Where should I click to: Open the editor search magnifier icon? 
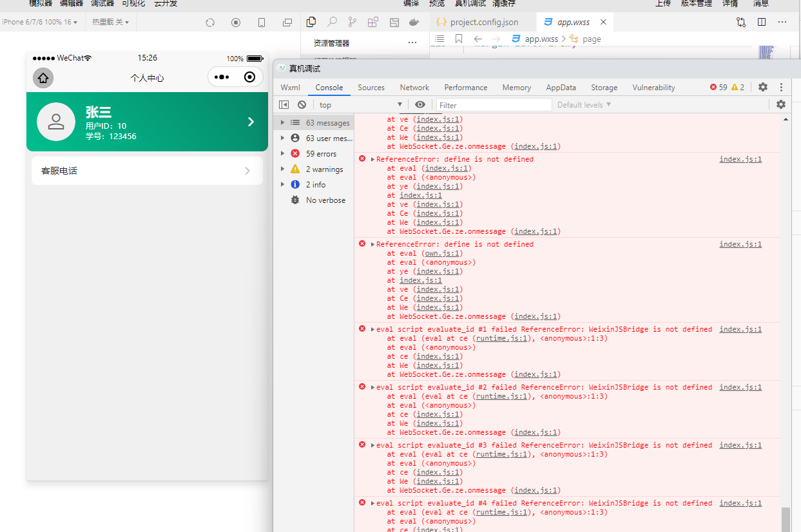332,22
